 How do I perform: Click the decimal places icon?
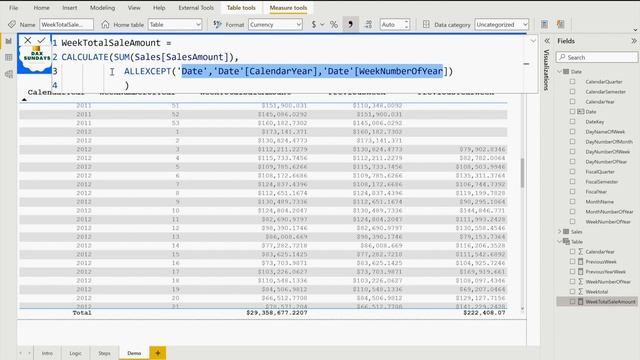click(x=368, y=24)
